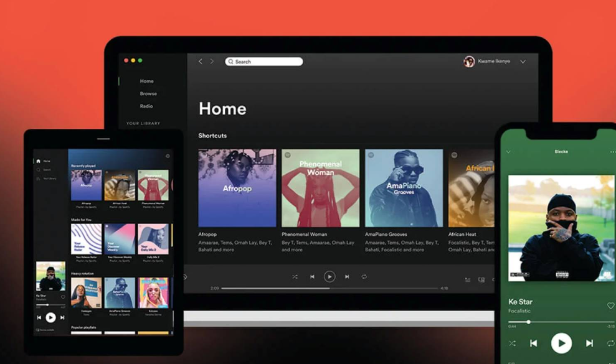Click the forward navigation arrow beside Search
This screenshot has width=616, height=364.
coord(212,62)
